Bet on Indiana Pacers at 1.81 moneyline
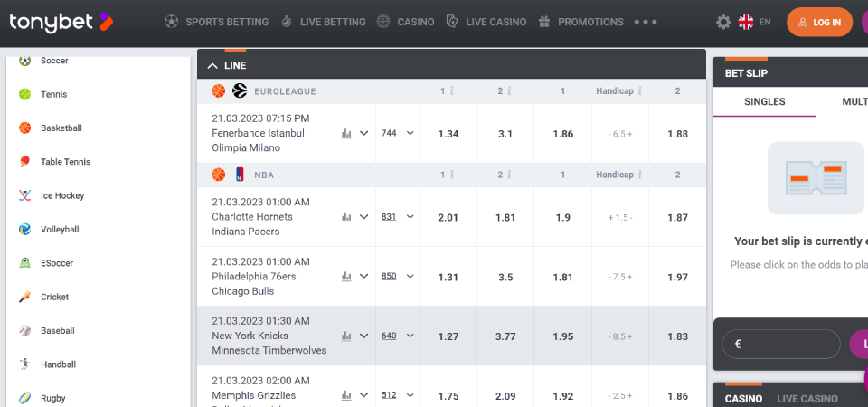868x407 pixels. tap(505, 217)
